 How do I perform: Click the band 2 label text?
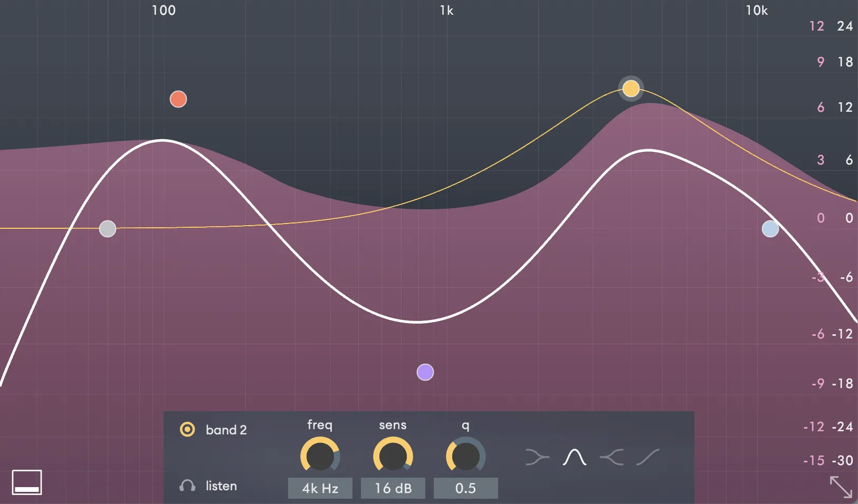tap(226, 430)
